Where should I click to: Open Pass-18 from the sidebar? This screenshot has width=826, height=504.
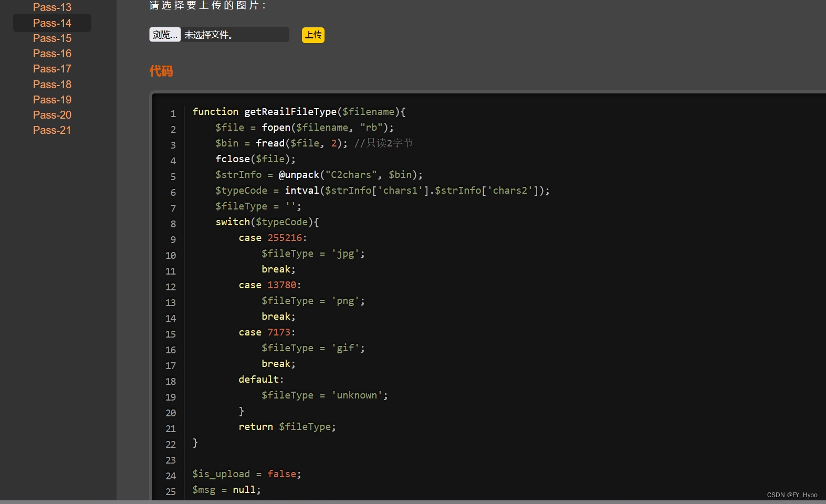pos(52,85)
